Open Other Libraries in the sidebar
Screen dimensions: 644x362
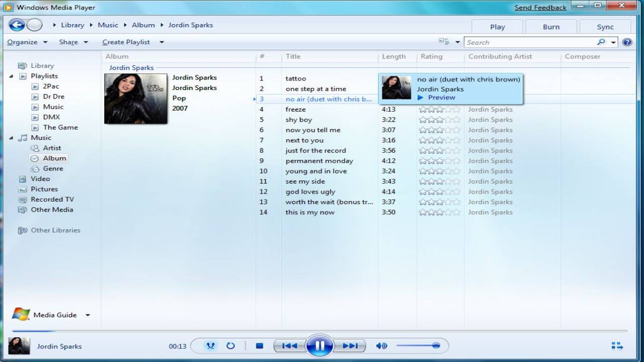(x=55, y=230)
